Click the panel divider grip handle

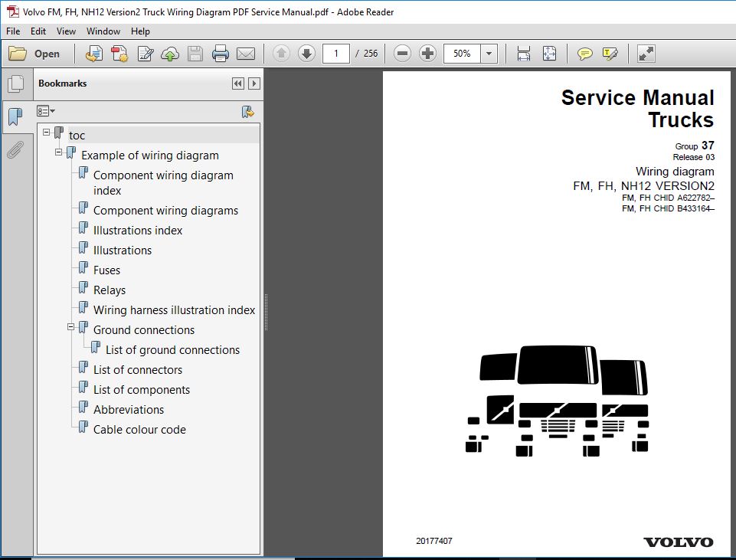[267, 312]
